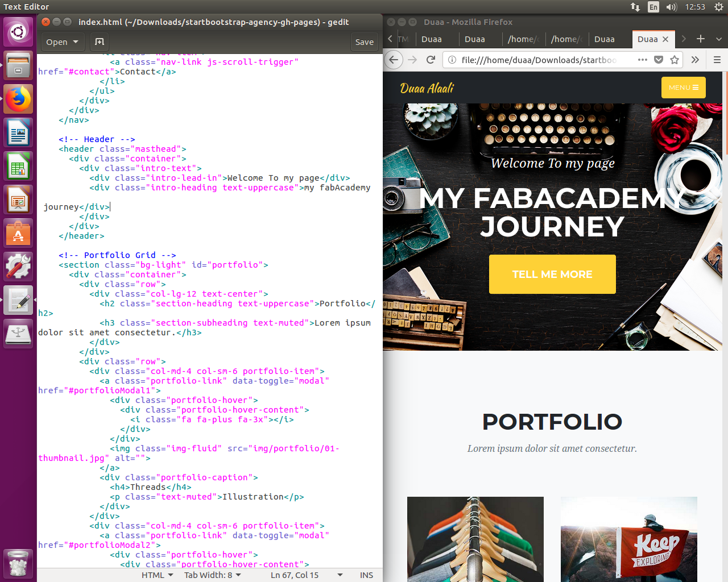Click the Firefox address bar URL
This screenshot has height=582, width=728.
tap(539, 60)
